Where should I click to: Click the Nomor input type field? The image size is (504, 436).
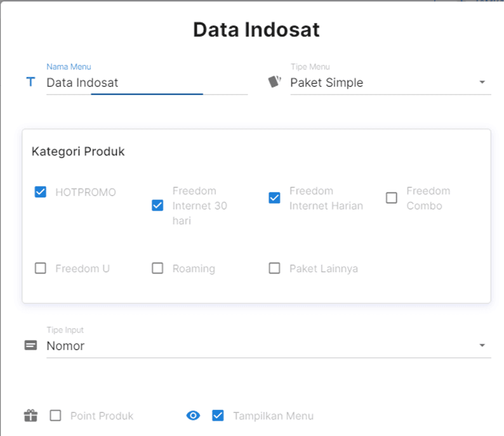[x=254, y=347]
